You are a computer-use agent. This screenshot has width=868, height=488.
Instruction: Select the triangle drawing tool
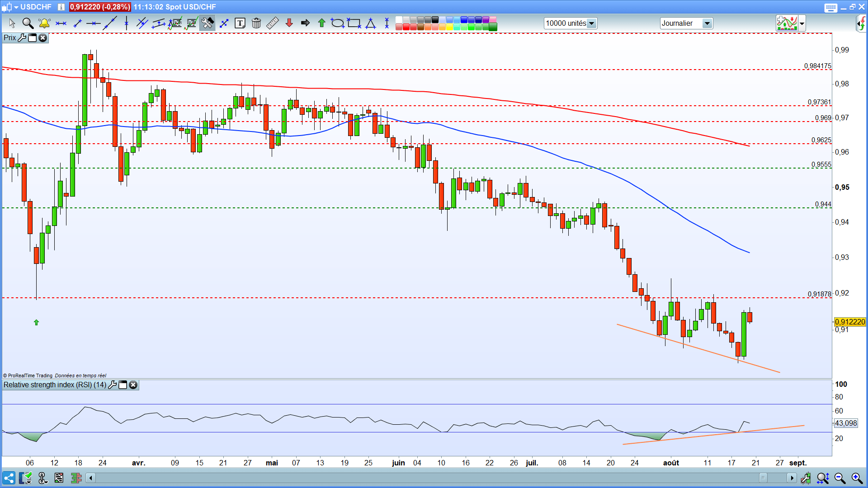tap(371, 23)
